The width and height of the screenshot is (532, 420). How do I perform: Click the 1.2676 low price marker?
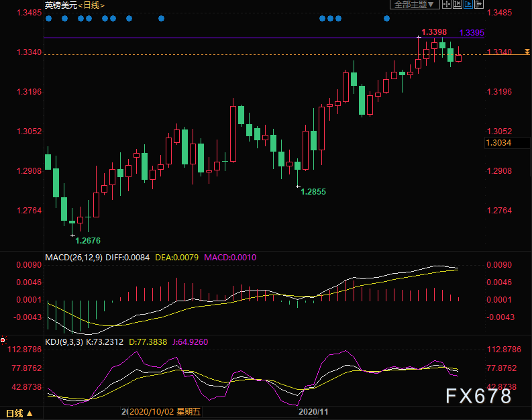[x=87, y=240]
